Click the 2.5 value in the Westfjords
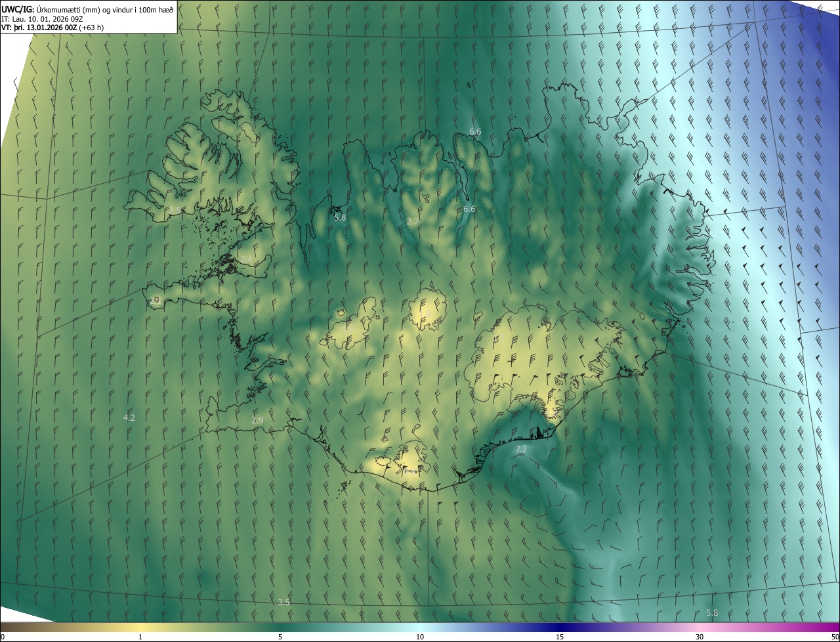 175,210
